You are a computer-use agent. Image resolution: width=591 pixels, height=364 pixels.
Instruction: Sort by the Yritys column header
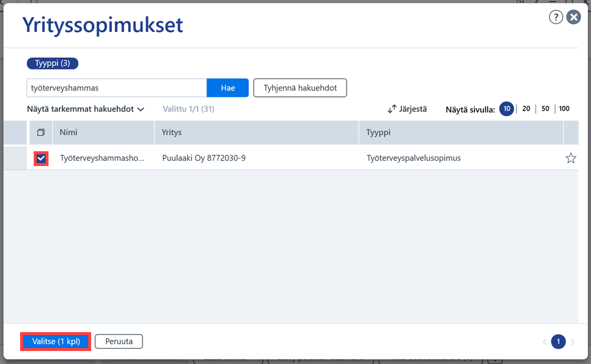172,132
